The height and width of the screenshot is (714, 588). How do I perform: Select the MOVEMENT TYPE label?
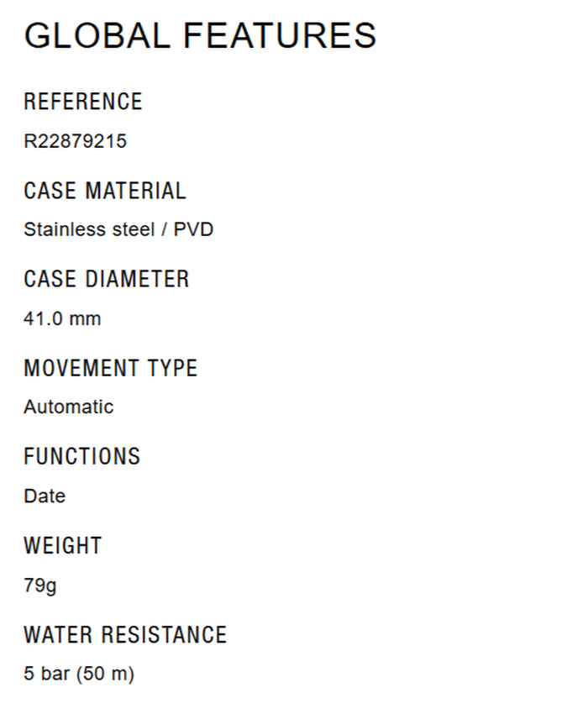click(x=110, y=368)
